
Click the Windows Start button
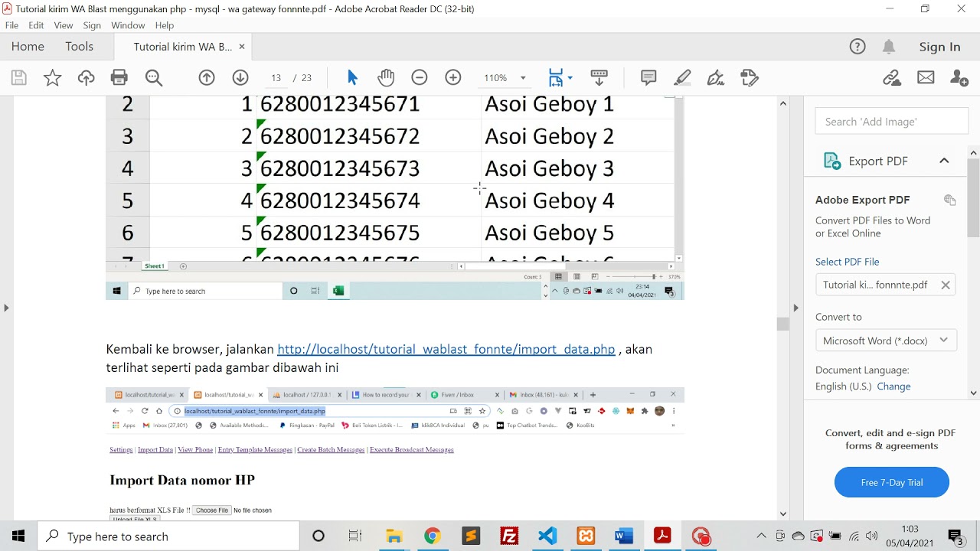(x=18, y=536)
